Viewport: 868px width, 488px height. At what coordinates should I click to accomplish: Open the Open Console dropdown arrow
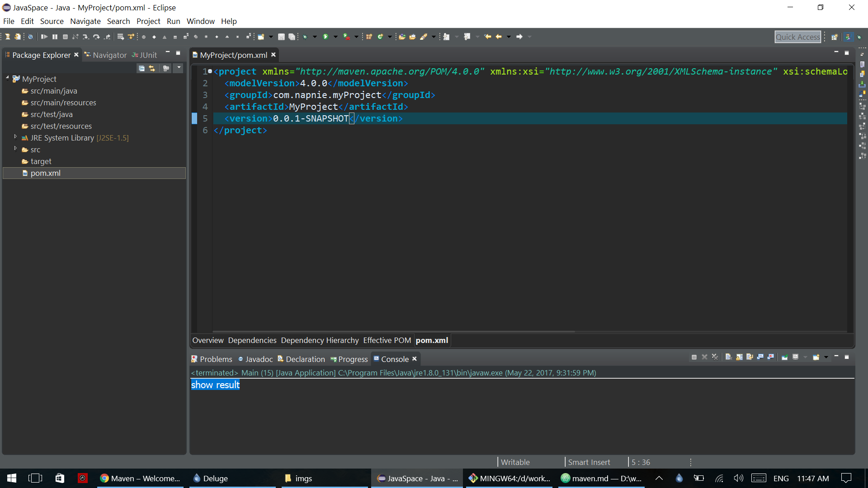click(826, 357)
